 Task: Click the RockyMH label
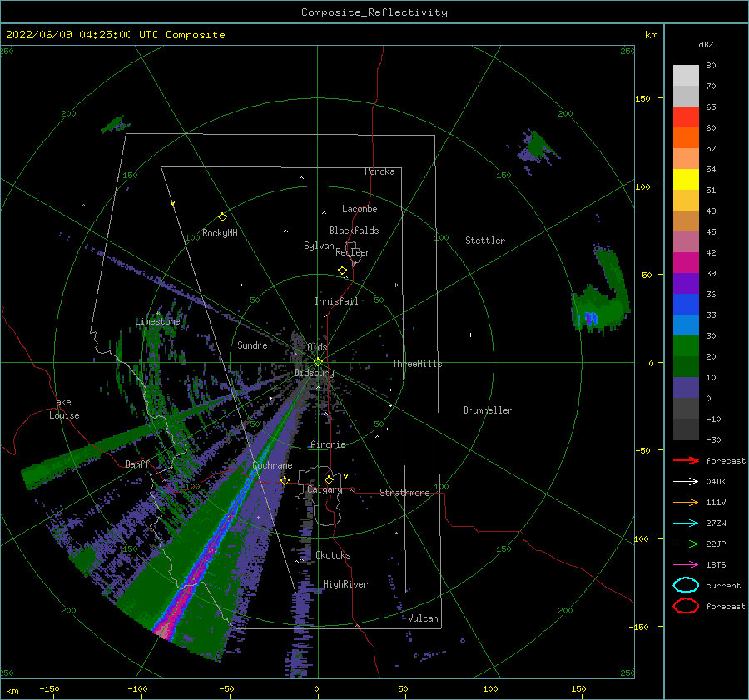[220, 233]
